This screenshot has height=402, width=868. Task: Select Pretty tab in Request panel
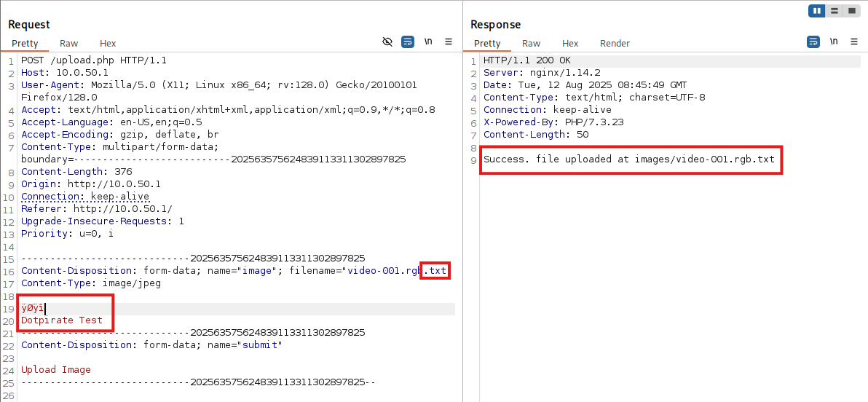click(25, 44)
